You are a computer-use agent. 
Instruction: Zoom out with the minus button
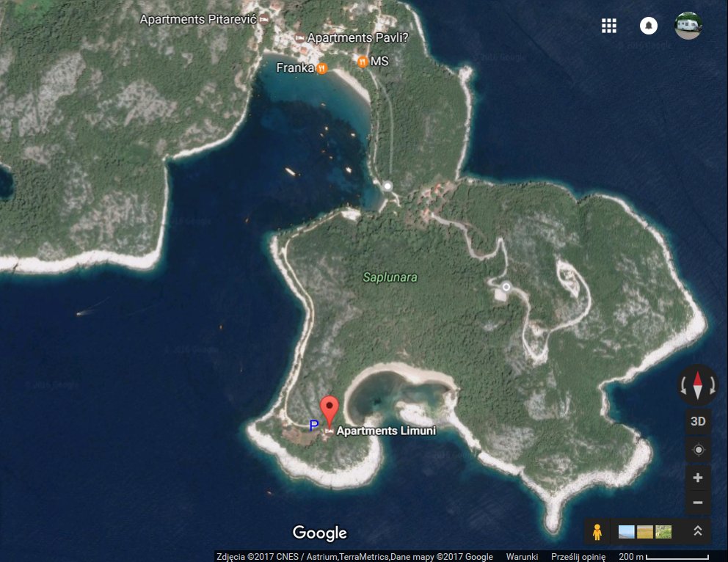(x=698, y=503)
